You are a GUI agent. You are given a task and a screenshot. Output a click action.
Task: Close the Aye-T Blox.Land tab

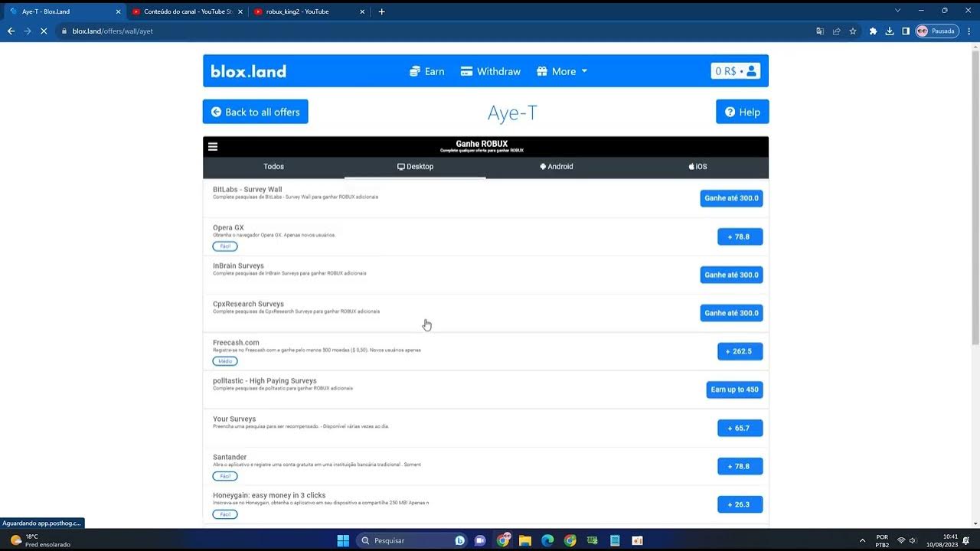pyautogui.click(x=118, y=11)
